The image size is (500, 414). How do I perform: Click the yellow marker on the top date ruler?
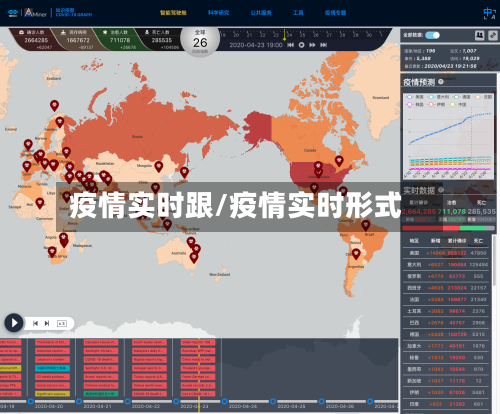coord(284,35)
